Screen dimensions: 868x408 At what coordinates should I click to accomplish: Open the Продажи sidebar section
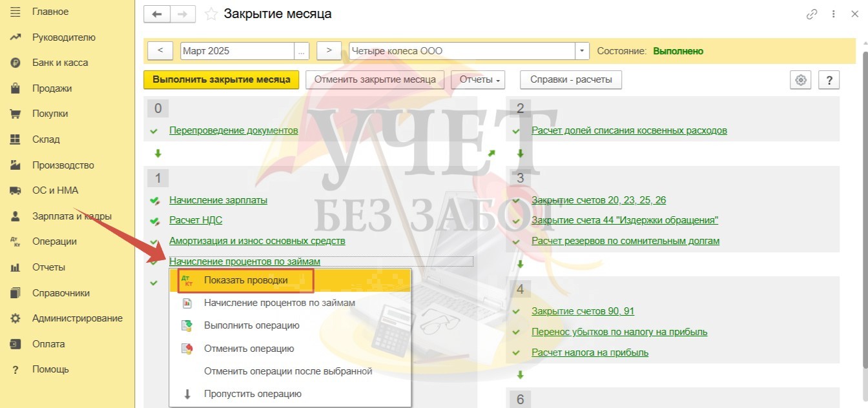(52, 88)
